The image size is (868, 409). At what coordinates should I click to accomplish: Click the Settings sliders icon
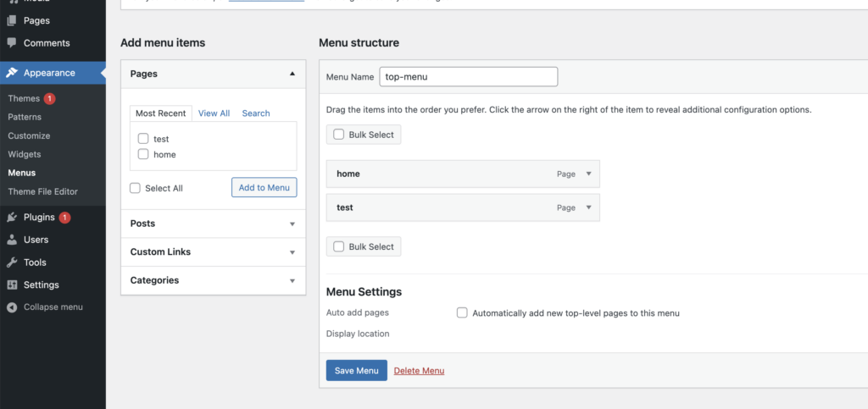point(12,285)
